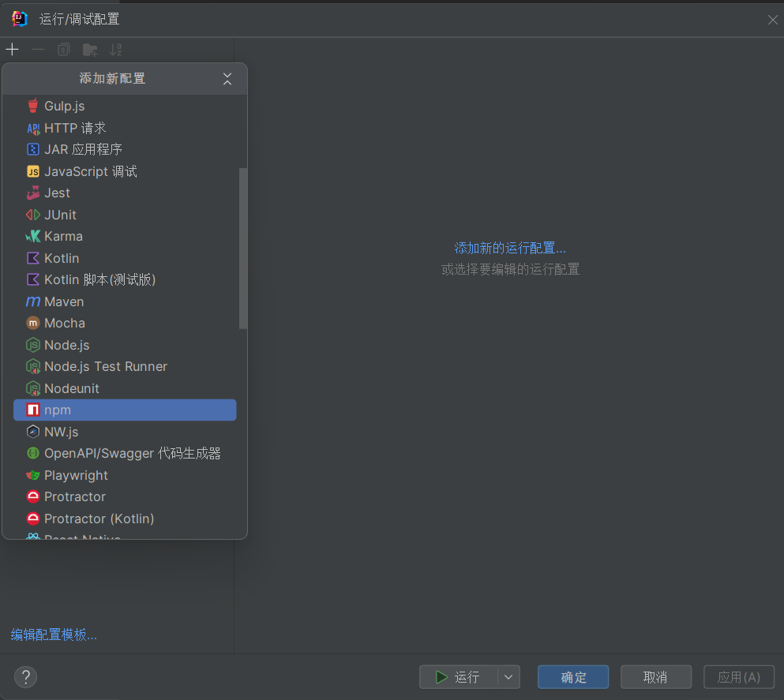Select the Maven list entry text
The height and width of the screenshot is (700, 784).
point(64,301)
